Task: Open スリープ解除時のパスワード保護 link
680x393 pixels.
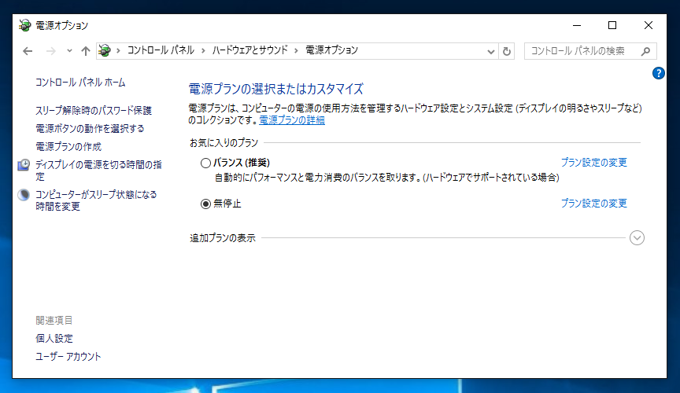Action: point(94,111)
